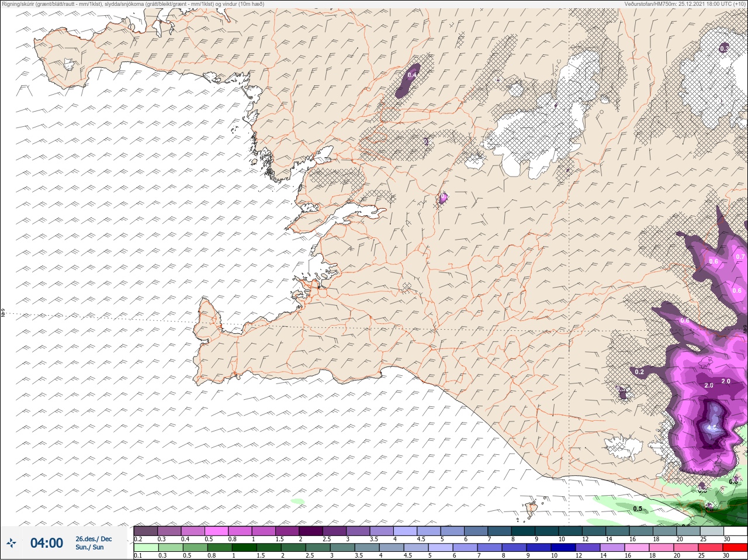Image resolution: width=748 pixels, height=560 pixels.
Task: Select the navy blue 10 swatch in the rain legend
Action: [563, 548]
